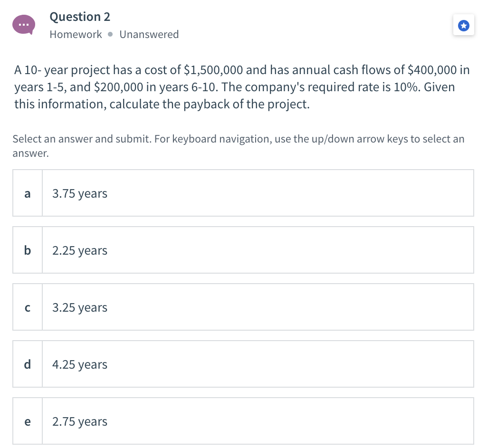The width and height of the screenshot is (478, 448).
Task: Select the 4.25 years answer
Action: tap(80, 364)
